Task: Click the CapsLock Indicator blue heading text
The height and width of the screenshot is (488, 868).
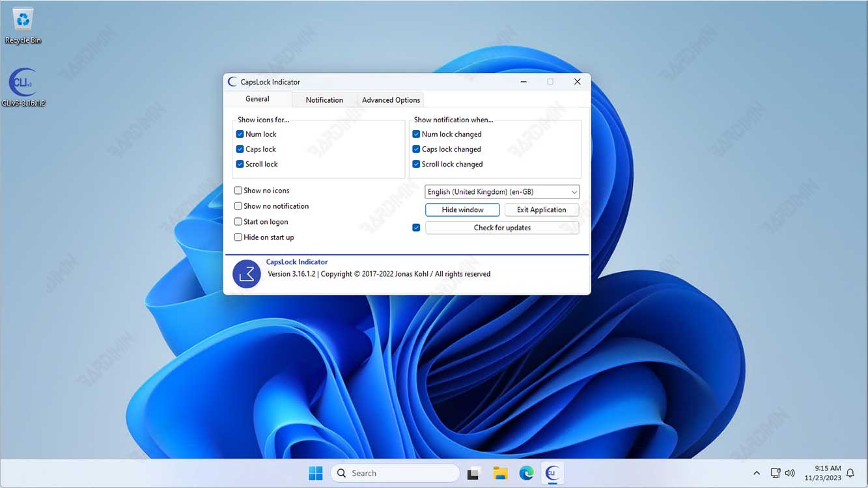Action: 297,262
